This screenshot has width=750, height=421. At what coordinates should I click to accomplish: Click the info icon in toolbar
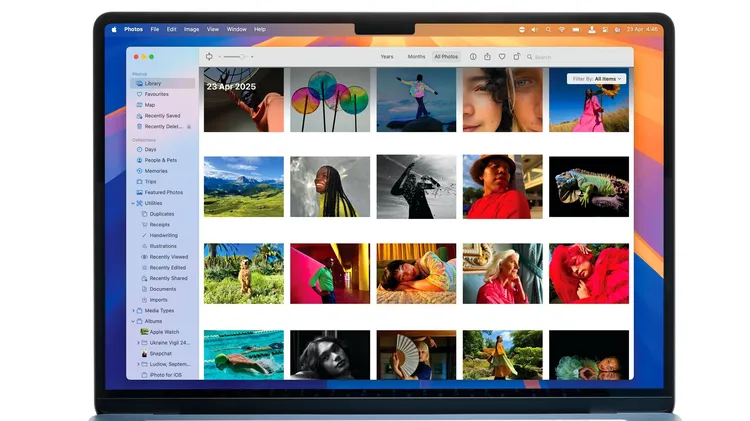point(473,57)
